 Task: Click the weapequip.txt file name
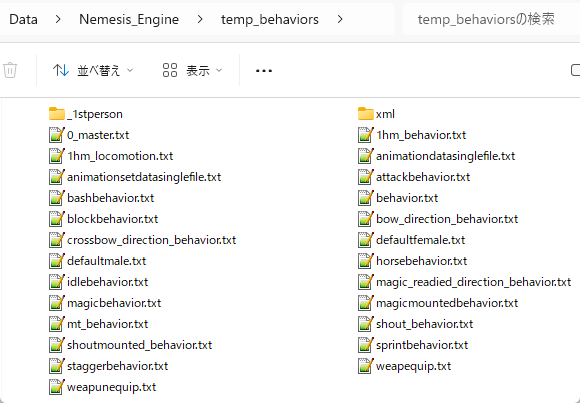click(414, 366)
